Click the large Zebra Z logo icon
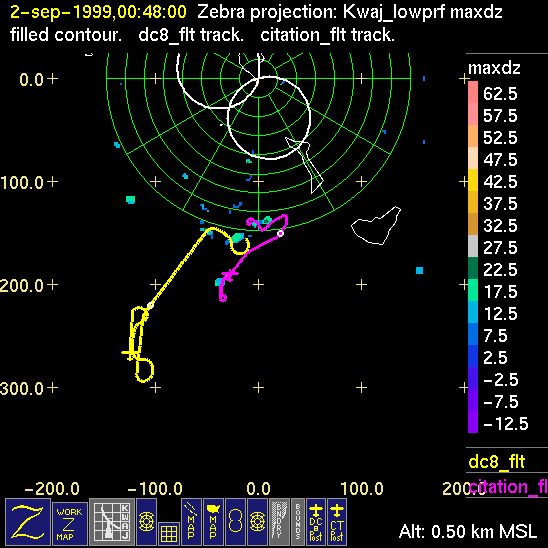 coord(28,522)
